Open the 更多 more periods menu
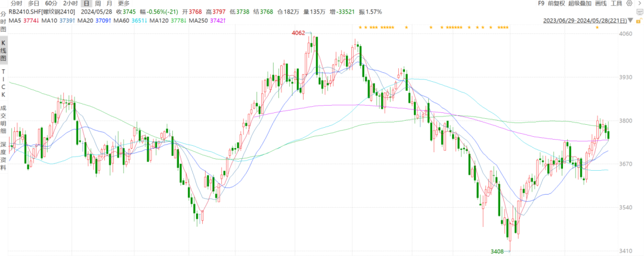Viewport: 644px width, 261px height. 123,4
